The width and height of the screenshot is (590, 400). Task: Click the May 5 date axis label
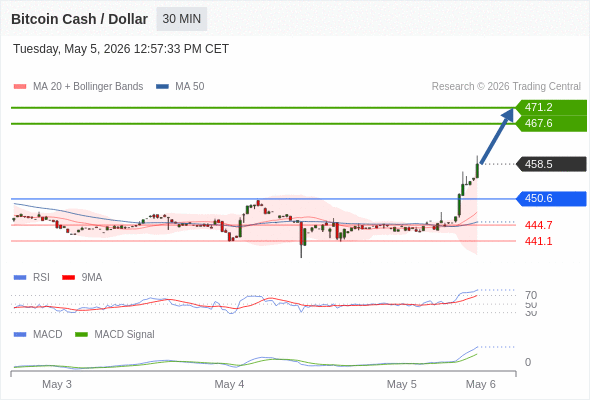coord(401,384)
